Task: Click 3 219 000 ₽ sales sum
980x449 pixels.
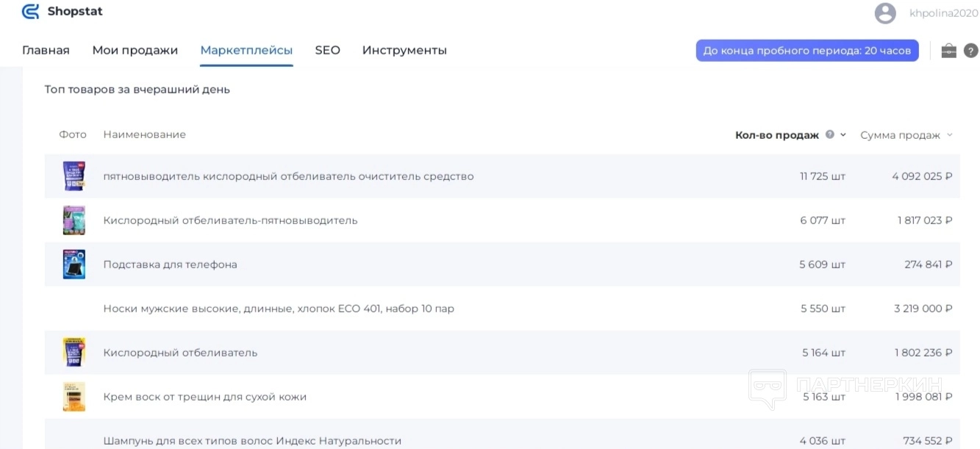Action: pos(923,309)
